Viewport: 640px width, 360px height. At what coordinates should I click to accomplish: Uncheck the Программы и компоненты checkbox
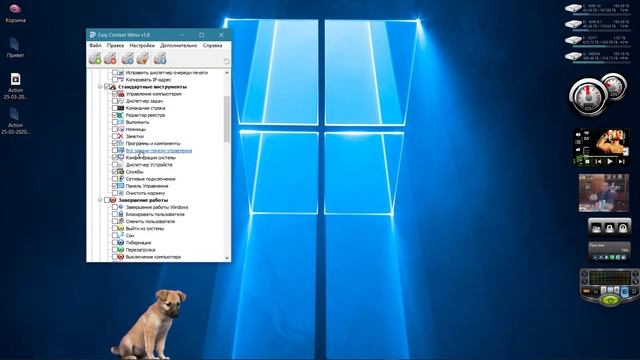pyautogui.click(x=115, y=143)
